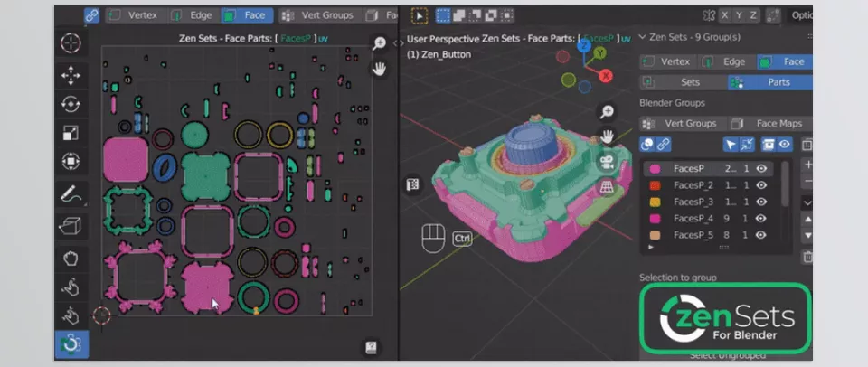Toggle the UV sync link icon in header

(x=92, y=15)
